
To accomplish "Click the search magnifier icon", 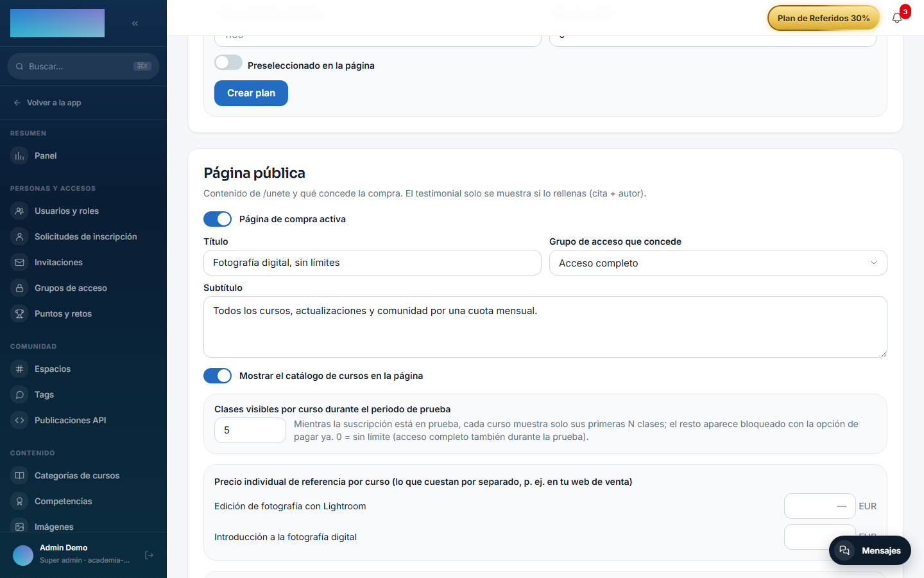I will [20, 66].
